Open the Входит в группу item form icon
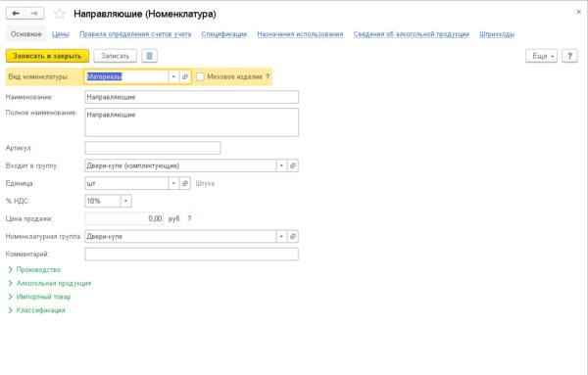The image size is (588, 375). pos(293,165)
